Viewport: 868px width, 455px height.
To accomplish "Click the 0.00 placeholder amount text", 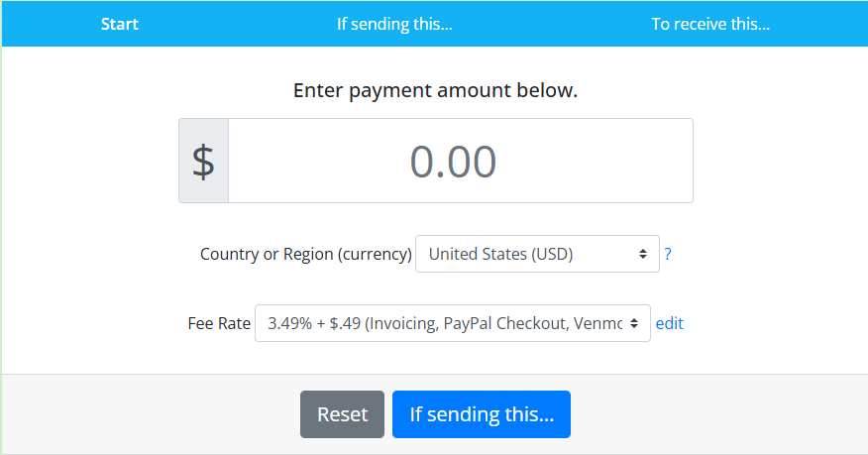I will (453, 162).
